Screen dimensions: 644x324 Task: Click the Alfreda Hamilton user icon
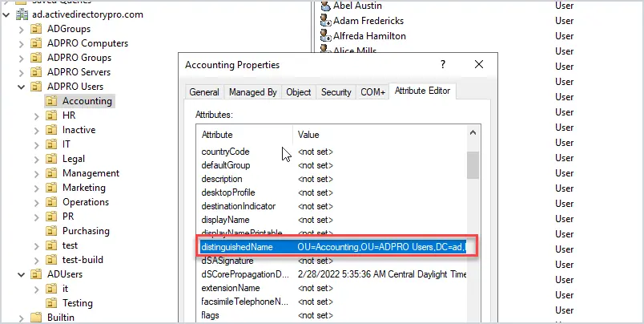(x=325, y=36)
